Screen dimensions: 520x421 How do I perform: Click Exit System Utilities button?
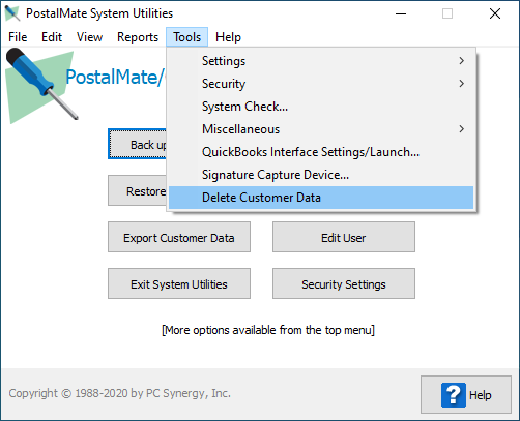pyautogui.click(x=179, y=284)
